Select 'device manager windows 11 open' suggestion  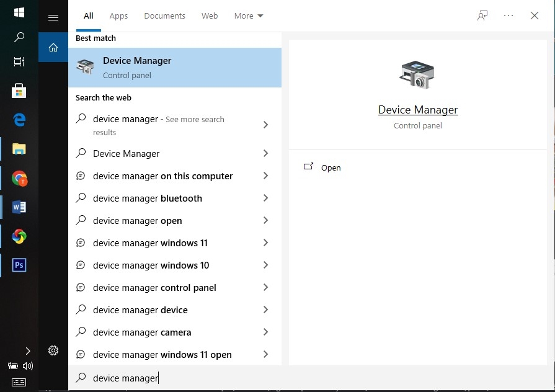tap(175, 354)
